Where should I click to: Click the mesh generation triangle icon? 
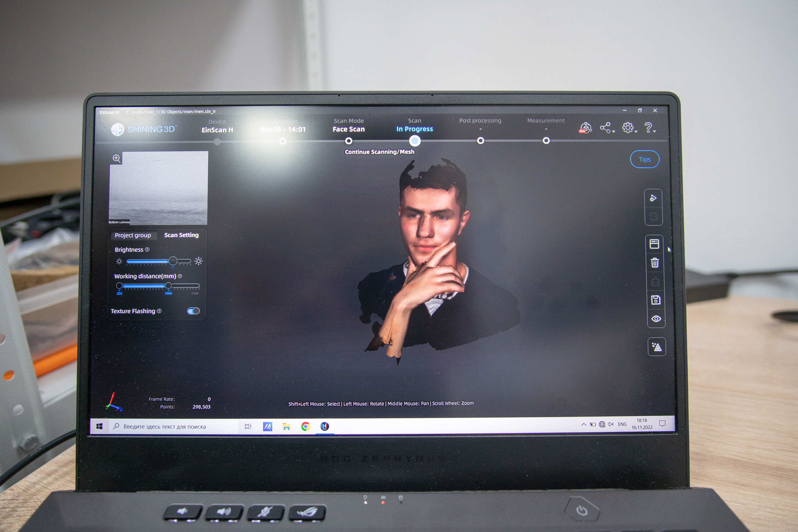tap(656, 347)
